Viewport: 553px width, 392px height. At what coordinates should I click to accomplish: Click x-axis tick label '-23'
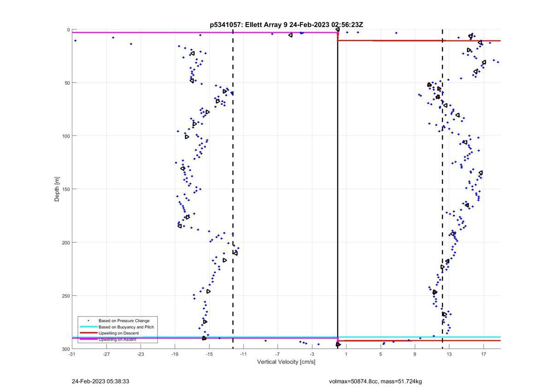141,354
